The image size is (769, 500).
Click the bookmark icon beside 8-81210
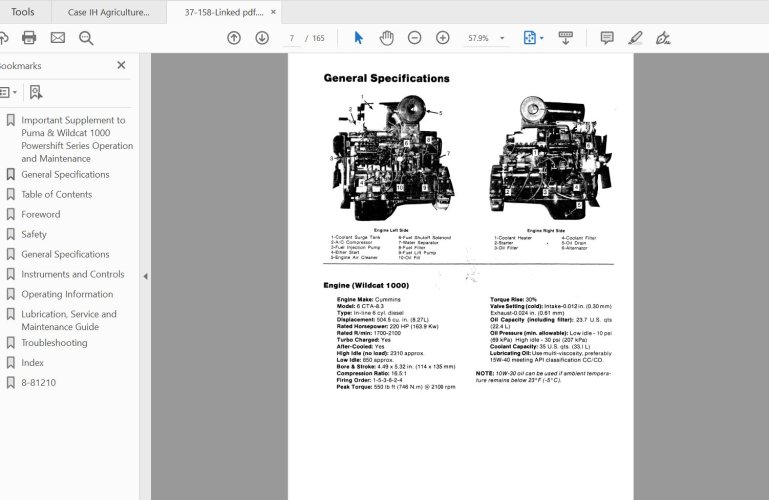tap(10, 382)
